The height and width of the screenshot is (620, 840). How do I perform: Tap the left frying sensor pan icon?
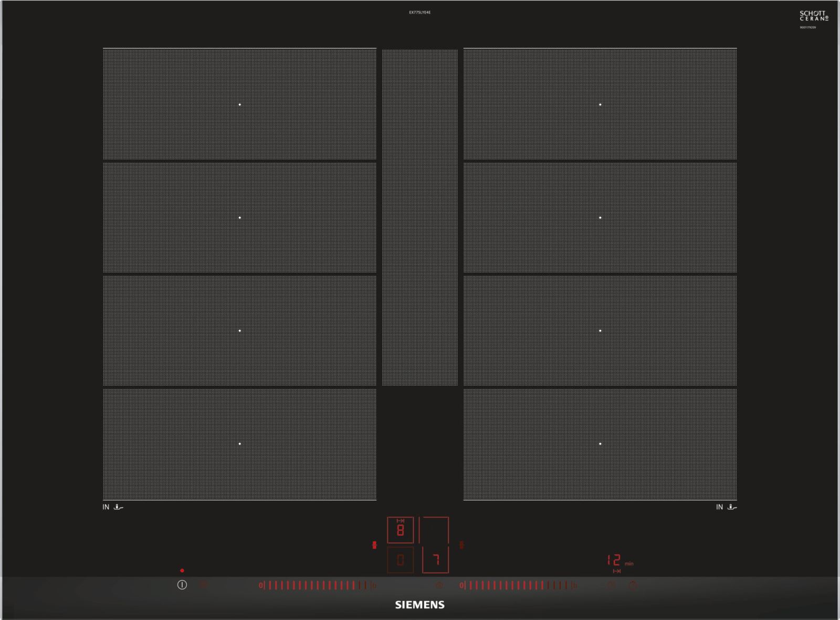119,507
